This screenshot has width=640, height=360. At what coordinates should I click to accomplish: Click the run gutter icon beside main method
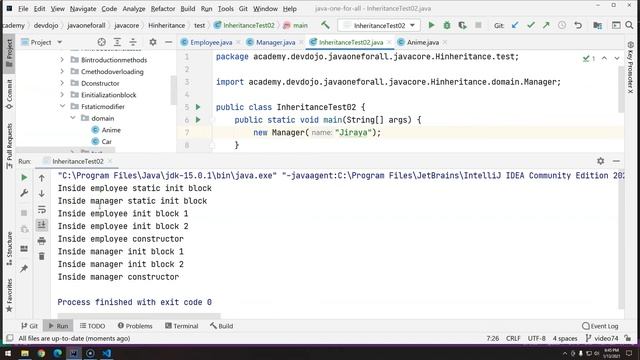pyautogui.click(x=198, y=120)
